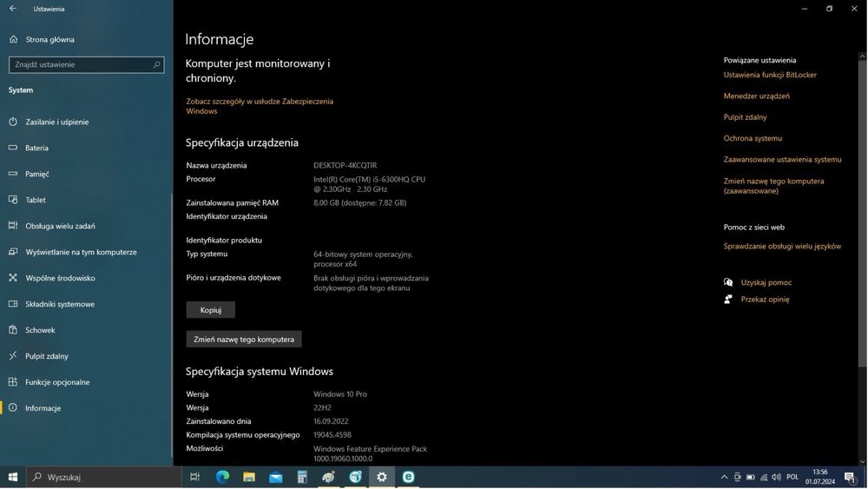The image size is (868, 489).
Task: Open Zobacz szczegóły w usłudze Zabezpieczenia Windows
Action: click(260, 106)
